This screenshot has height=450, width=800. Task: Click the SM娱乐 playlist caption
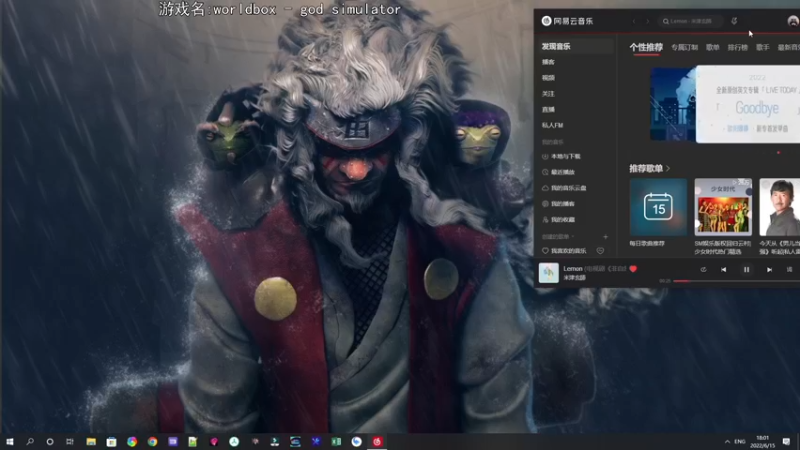click(722, 247)
